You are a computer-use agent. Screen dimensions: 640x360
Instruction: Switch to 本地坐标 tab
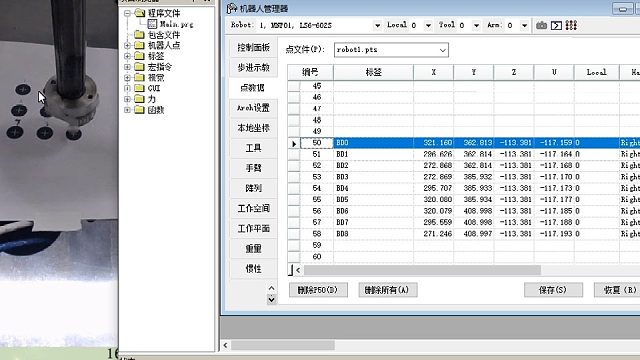[x=253, y=128]
